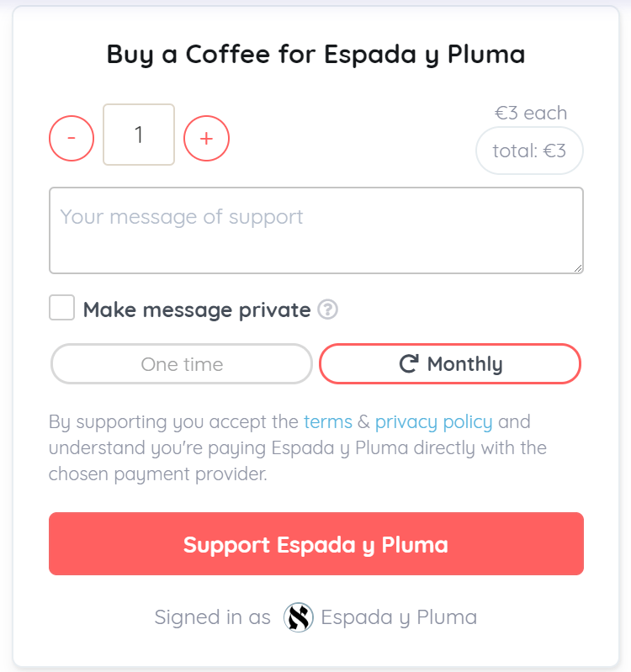Decrease coffee quantity with minus button
631x672 pixels.
point(72,138)
